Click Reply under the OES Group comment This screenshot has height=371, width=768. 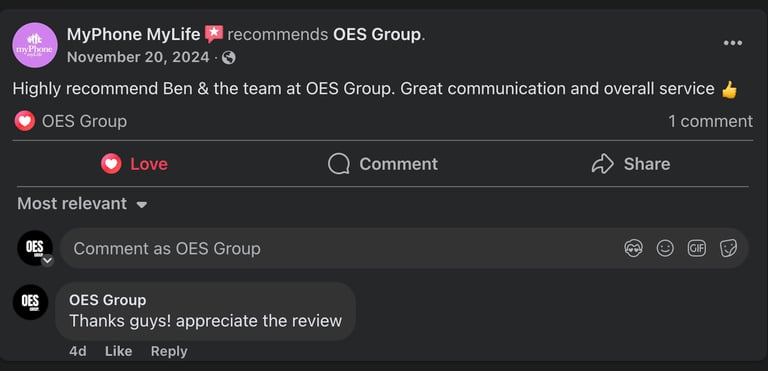[x=169, y=351]
